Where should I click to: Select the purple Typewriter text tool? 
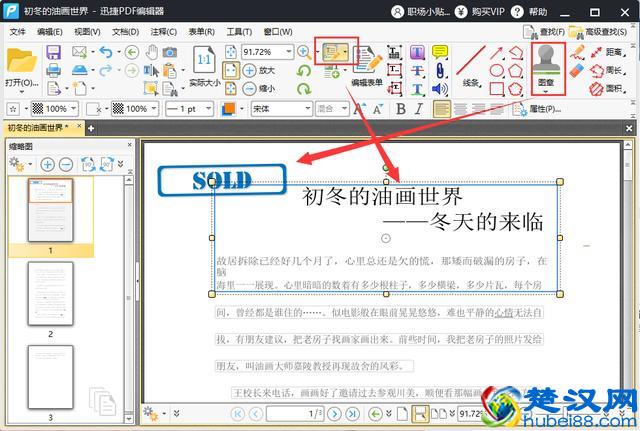tap(417, 52)
